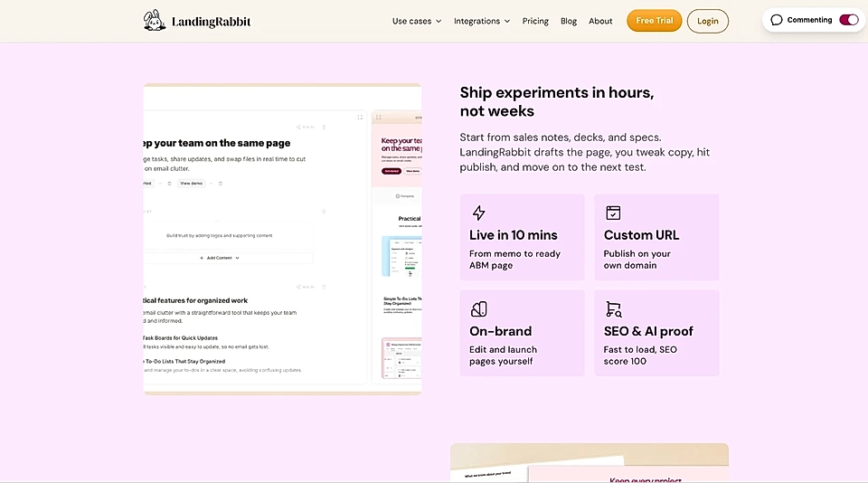Navigate to the About page
Image resolution: width=868 pixels, height=483 pixels.
click(600, 21)
